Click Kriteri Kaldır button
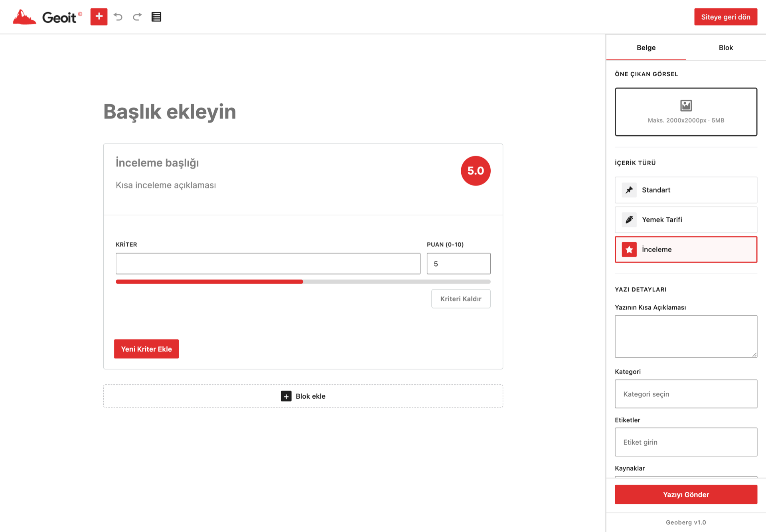766x532 pixels. click(461, 299)
